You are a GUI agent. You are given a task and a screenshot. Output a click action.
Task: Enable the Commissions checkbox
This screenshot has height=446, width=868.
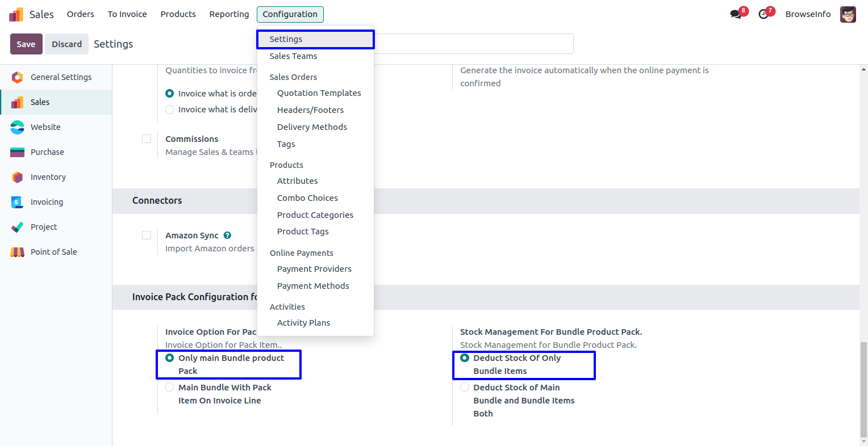click(147, 139)
